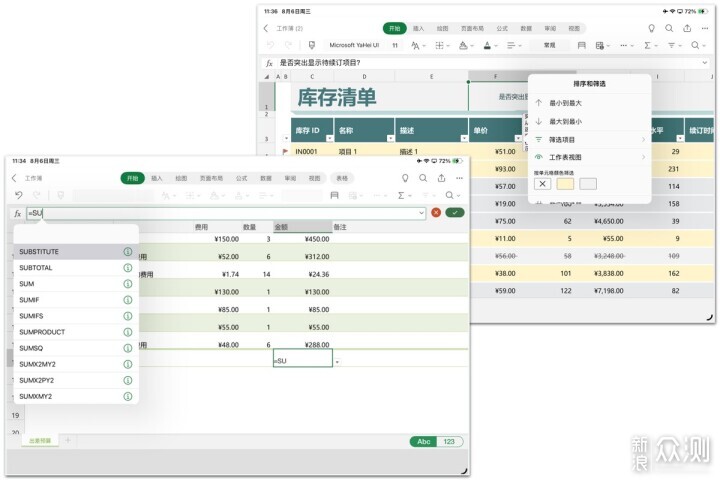This screenshot has width=720, height=481.
Task: Tap the share icon in rear window
Action: [687, 28]
